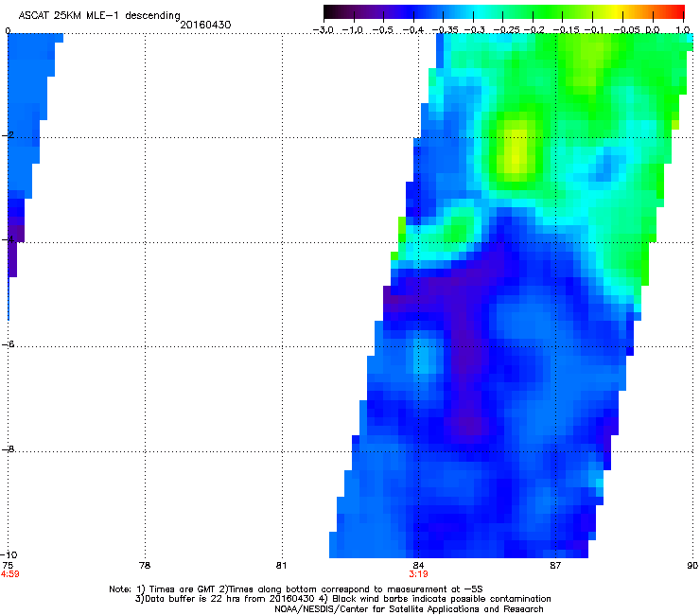Click the 0.0 color bar label
700x615 pixels.
click(x=653, y=30)
